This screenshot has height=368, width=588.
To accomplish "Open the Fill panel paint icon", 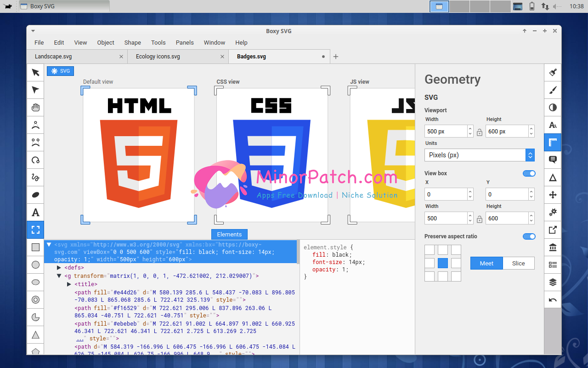I will [x=553, y=72].
